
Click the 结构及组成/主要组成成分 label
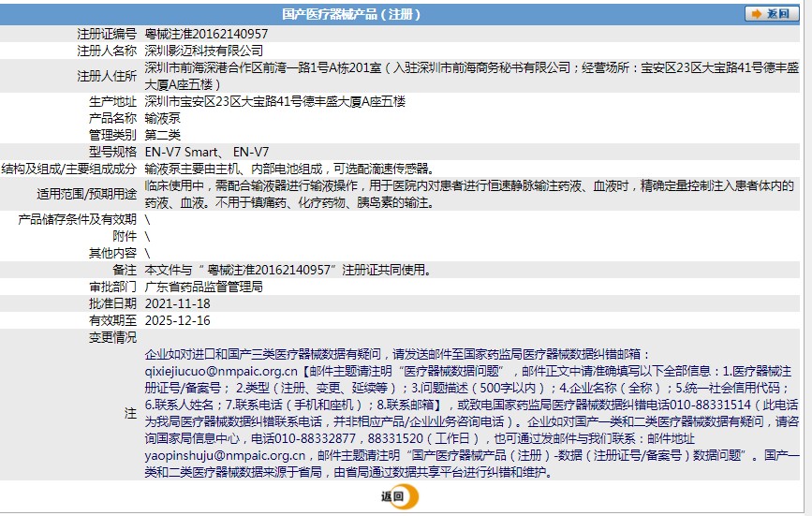69,169
